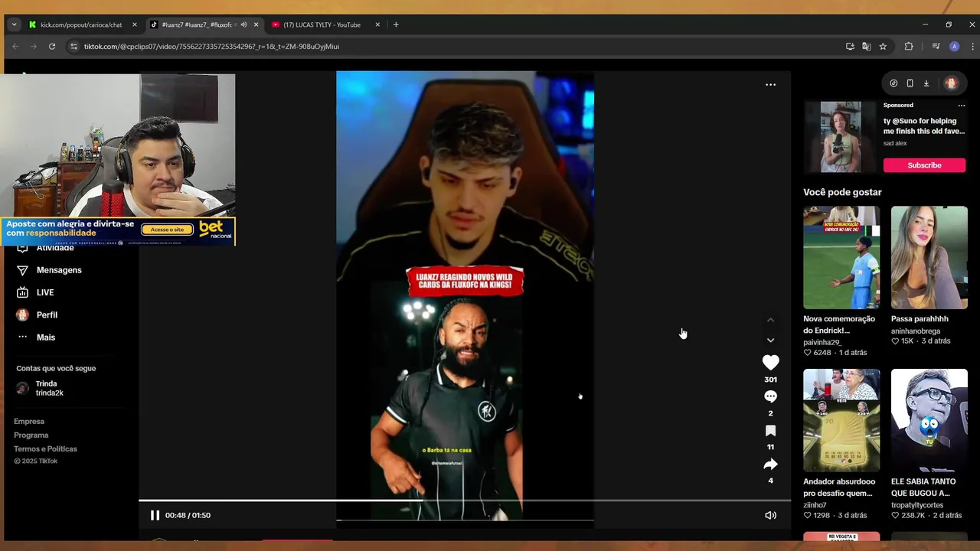This screenshot has width=980, height=551.
Task: Open the Chrome three-dot menu
Action: pyautogui.click(x=972, y=47)
